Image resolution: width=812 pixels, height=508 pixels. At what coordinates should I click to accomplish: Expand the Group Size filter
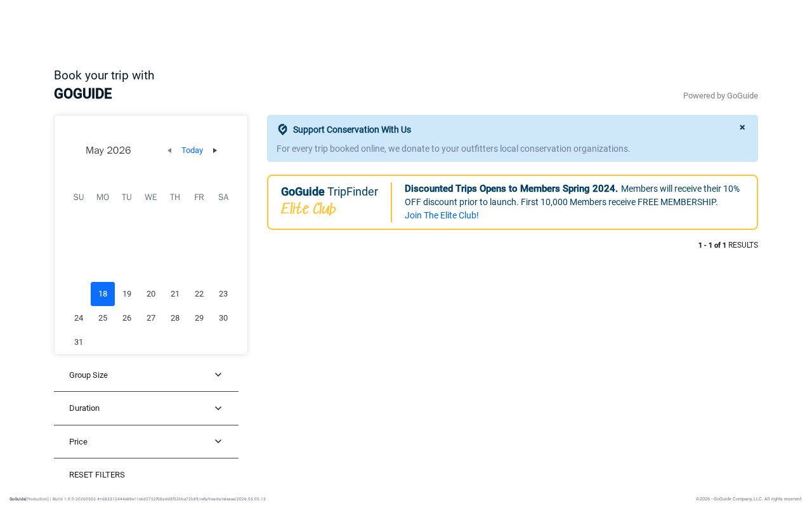click(x=146, y=375)
